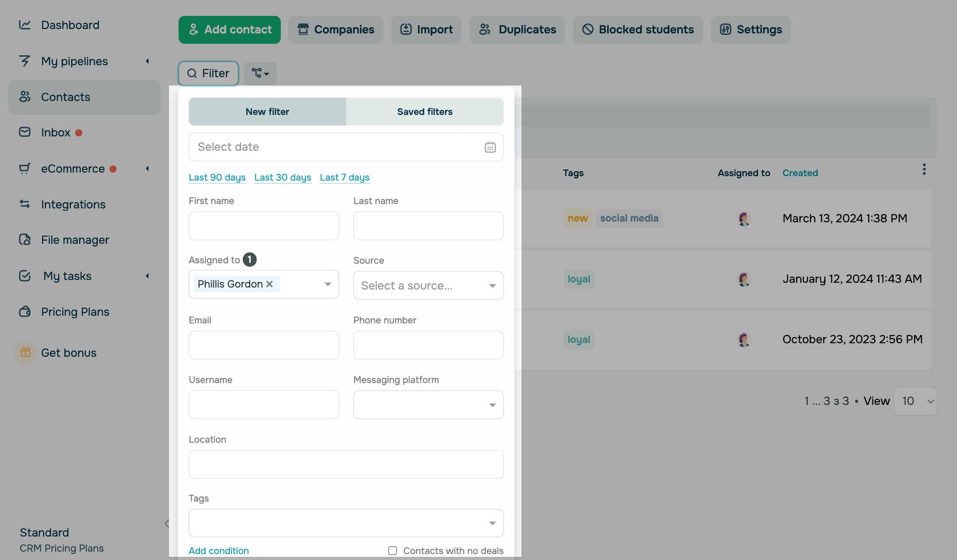Click the Add condition link
Screen dimensions: 957x560
(x=219, y=550)
